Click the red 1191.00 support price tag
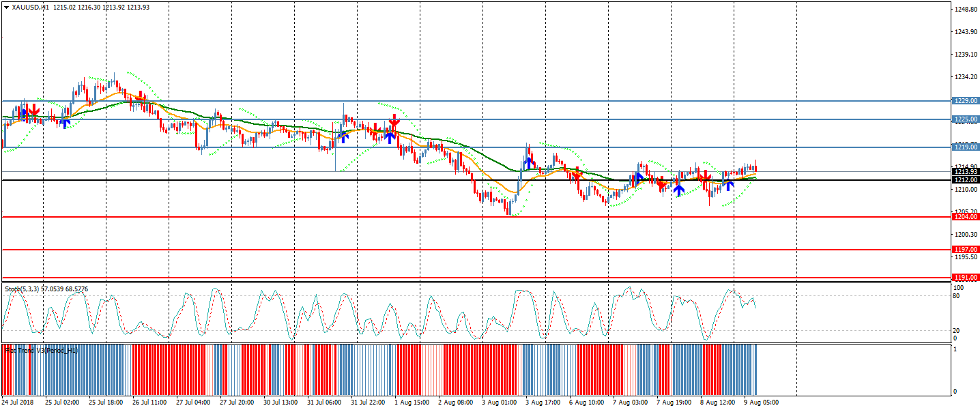Screen dimensions: 980x410 [x=966, y=278]
